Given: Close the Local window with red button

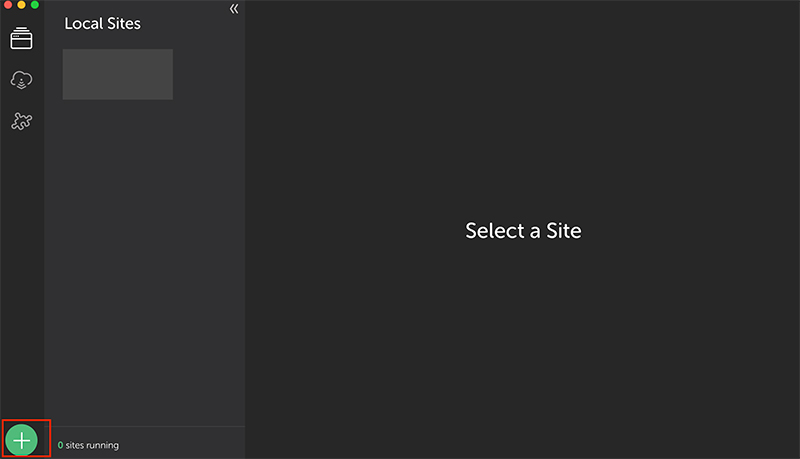Looking at the screenshot, I should tap(8, 5).
